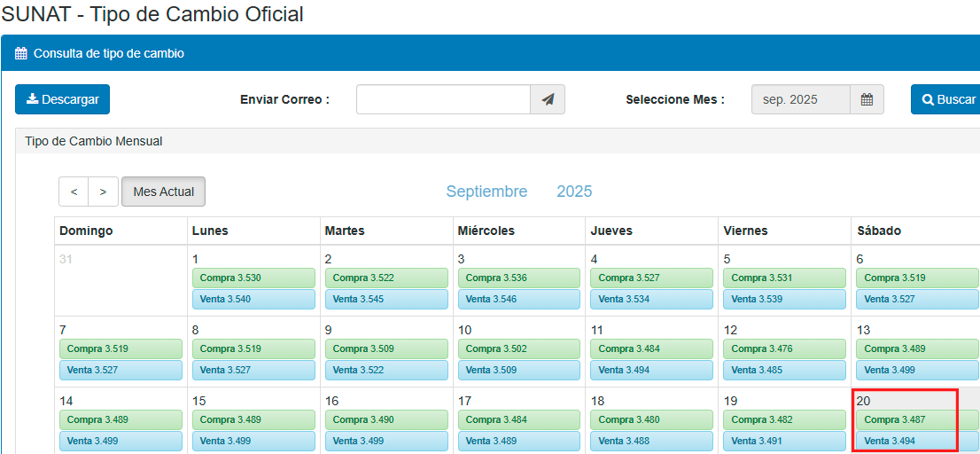Viewport: 980px width, 454px height.
Task: Click calendar icon in Consulta header
Action: 21,53
